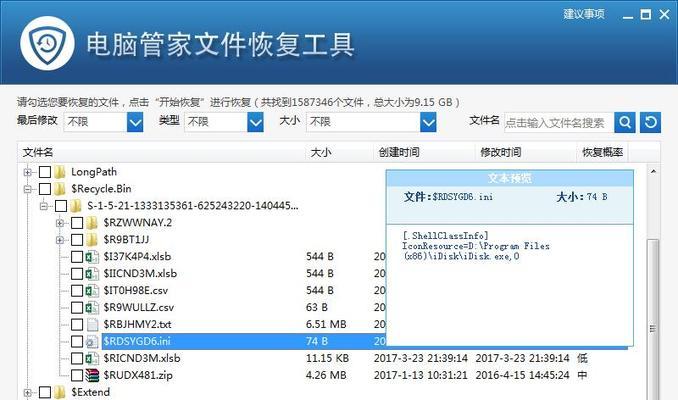Tick the $R9BT1JJ checkbox
678x400 pixels.
pos(77,240)
